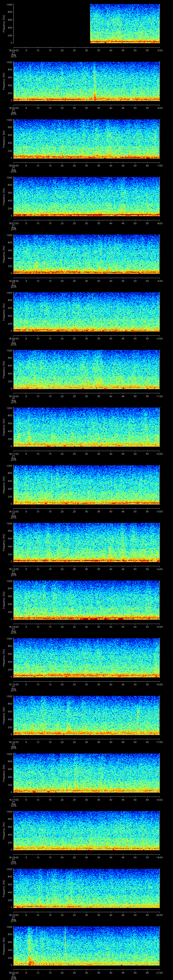Click the 9:00 end time label
Screen dimensions: 173x980
[160, 281]
